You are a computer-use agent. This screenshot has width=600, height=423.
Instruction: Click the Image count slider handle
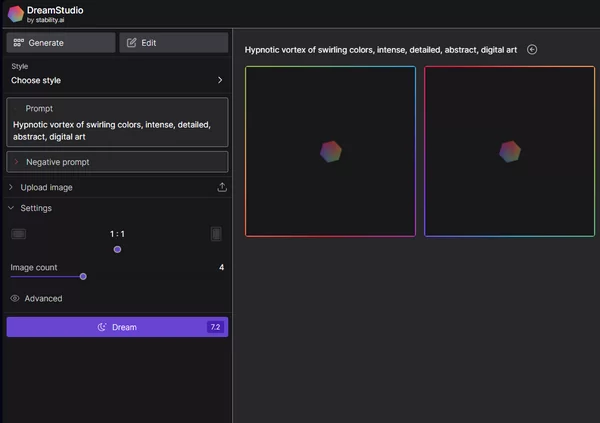coord(83,276)
